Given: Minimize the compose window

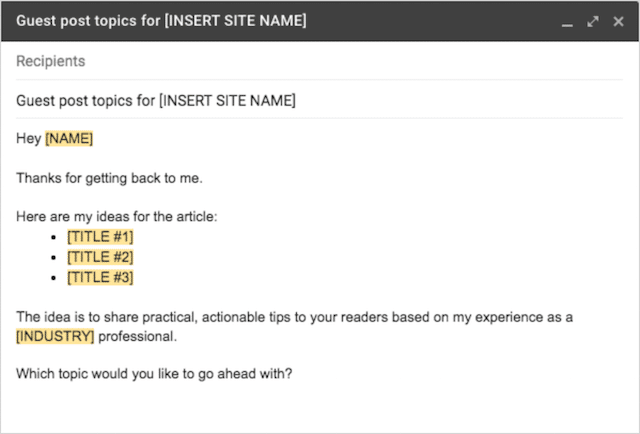Looking at the screenshot, I should [567, 22].
